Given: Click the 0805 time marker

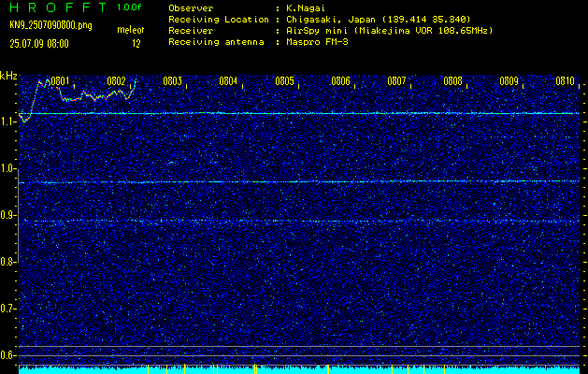Looking at the screenshot, I should [x=284, y=81].
